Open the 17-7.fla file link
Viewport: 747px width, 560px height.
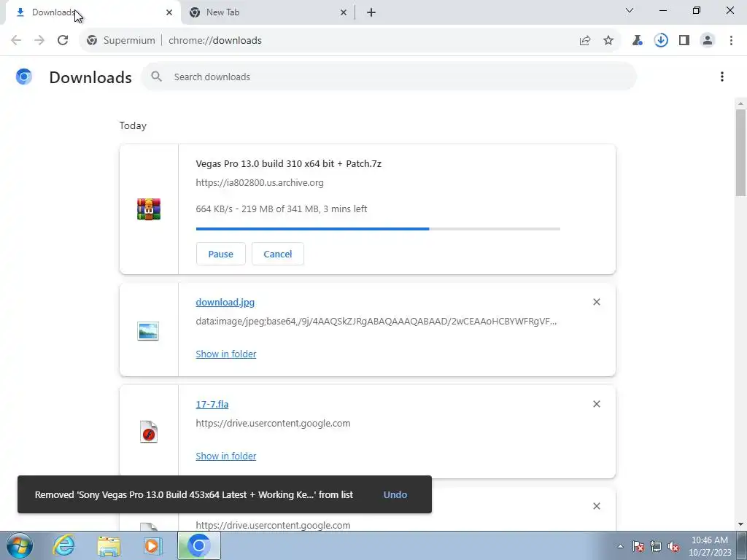pos(212,404)
